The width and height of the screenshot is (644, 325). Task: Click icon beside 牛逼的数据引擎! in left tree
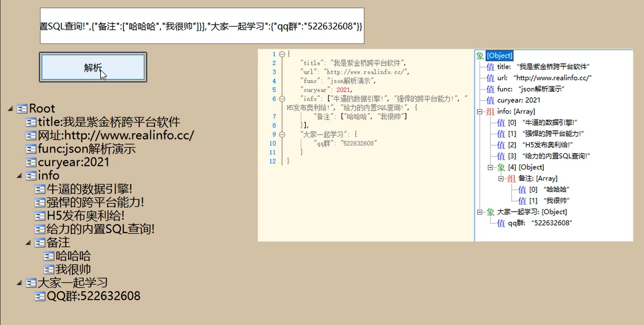click(40, 189)
